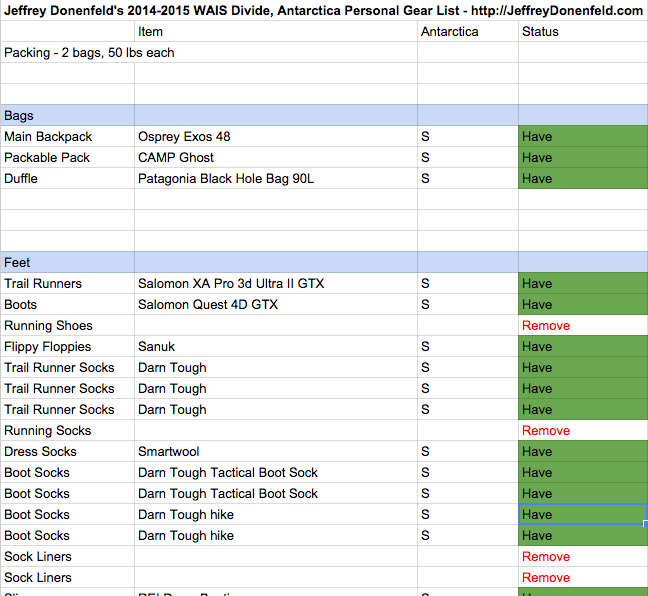Click the 'Smartwool' cell
The image size is (648, 596).
point(276,451)
